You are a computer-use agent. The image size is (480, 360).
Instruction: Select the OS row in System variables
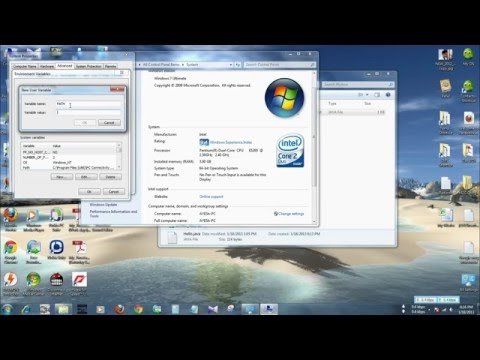(69, 162)
